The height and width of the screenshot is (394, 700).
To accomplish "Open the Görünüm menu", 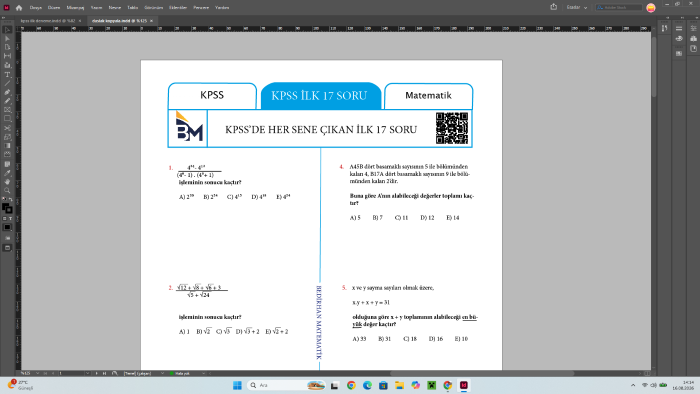I will tap(154, 8).
